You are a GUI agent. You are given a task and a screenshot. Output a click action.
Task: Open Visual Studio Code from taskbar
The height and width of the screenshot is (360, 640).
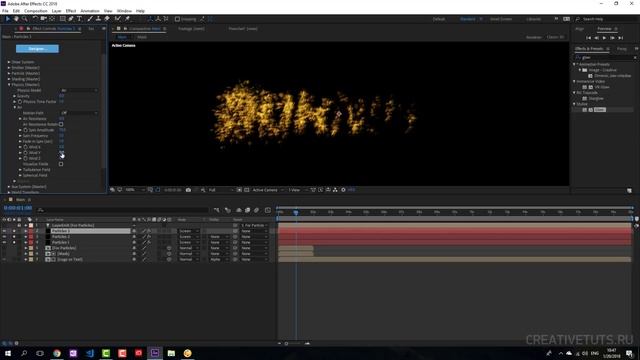pyautogui.click(x=90, y=353)
